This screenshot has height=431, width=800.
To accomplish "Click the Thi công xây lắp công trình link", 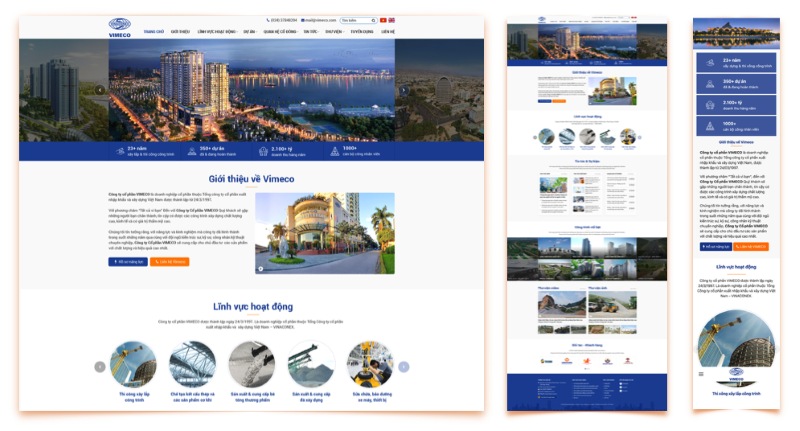I will (134, 397).
